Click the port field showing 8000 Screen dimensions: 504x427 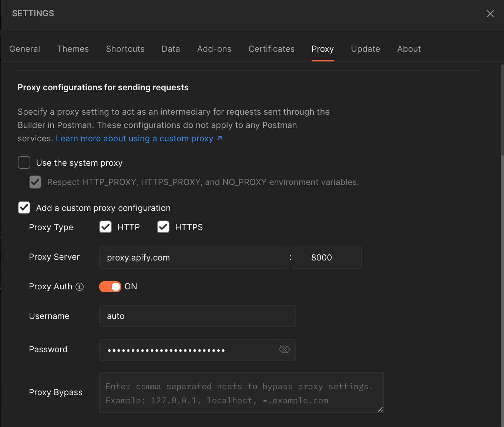click(326, 257)
